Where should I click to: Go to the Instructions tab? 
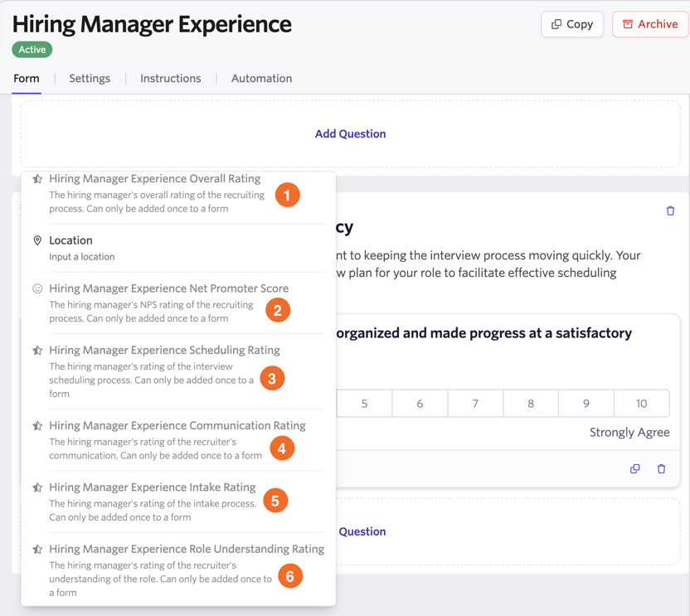pyautogui.click(x=171, y=78)
